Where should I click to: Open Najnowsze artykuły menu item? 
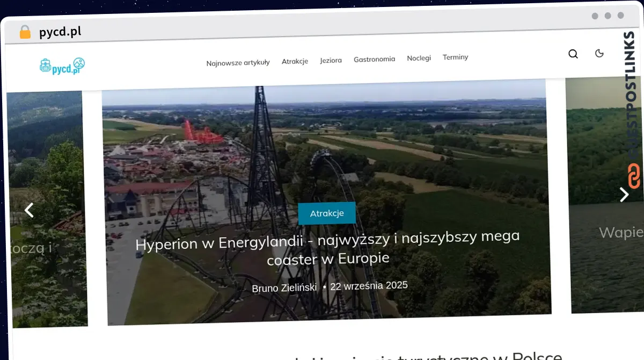point(238,63)
